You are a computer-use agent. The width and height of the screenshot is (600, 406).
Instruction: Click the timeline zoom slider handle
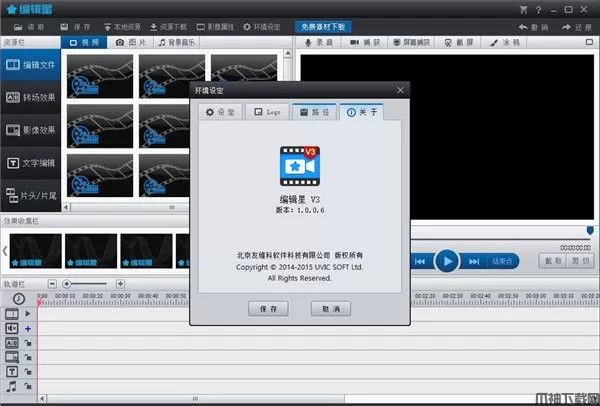tap(67, 283)
